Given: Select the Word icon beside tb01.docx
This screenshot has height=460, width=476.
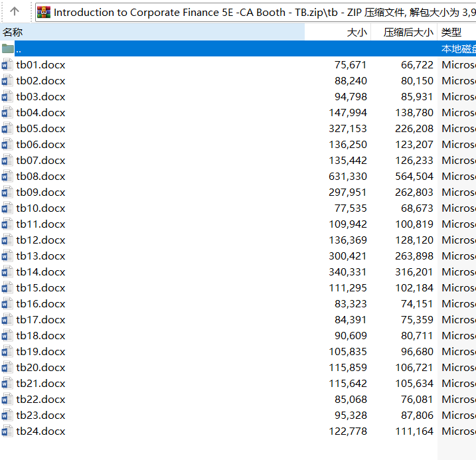Looking at the screenshot, I should (x=7, y=64).
